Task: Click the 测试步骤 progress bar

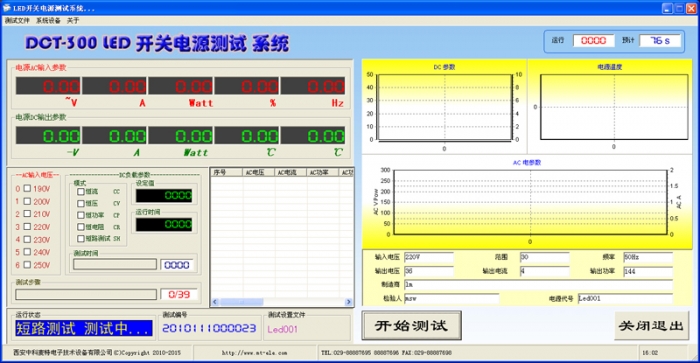Action: tap(86, 294)
